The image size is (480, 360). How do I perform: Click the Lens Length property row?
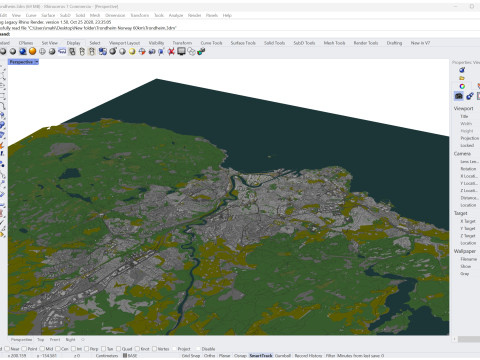click(469, 161)
